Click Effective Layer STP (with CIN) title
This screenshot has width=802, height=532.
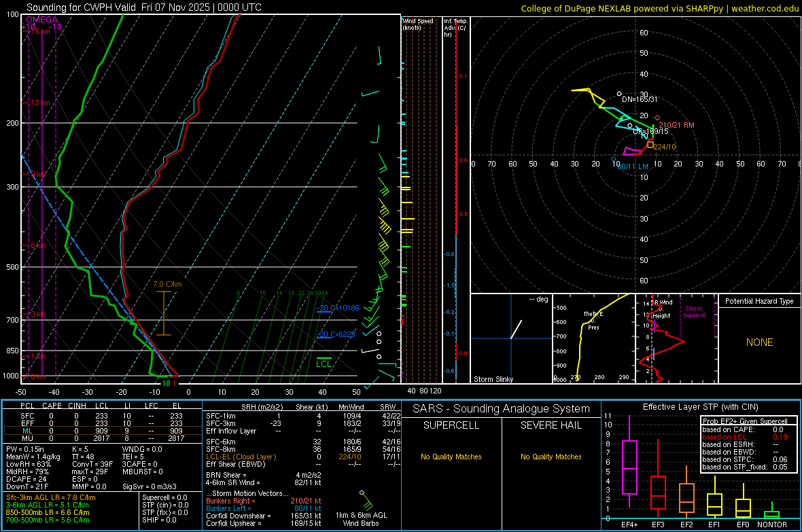point(700,407)
